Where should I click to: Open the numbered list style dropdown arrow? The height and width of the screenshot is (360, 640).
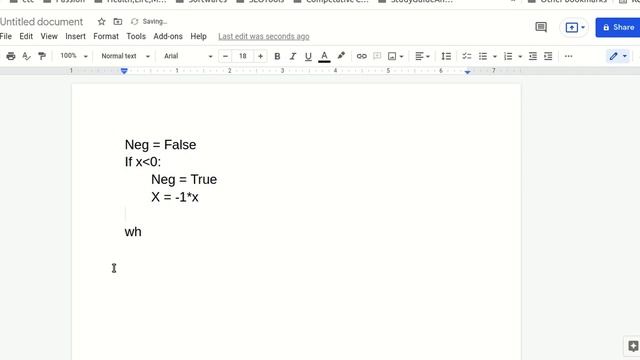[520, 57]
